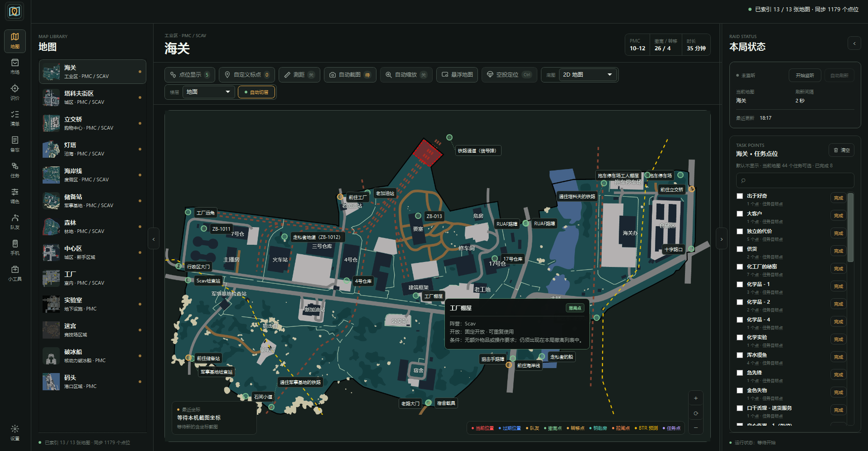The width and height of the screenshot is (868, 451).
Task: Click the 开始监听 button
Action: [805, 75]
